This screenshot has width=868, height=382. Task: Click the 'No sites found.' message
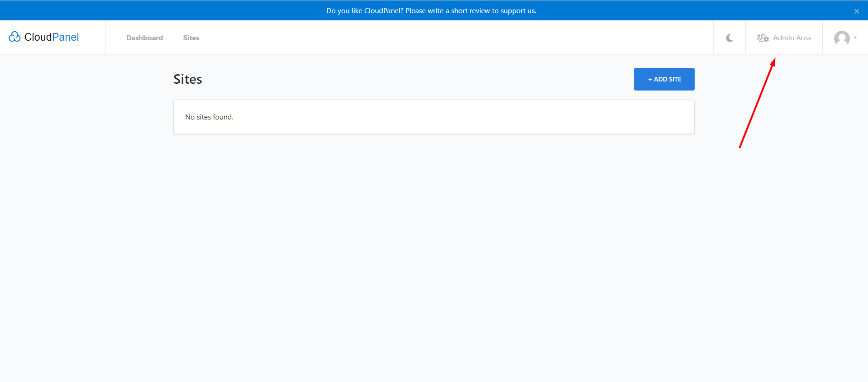tap(209, 117)
